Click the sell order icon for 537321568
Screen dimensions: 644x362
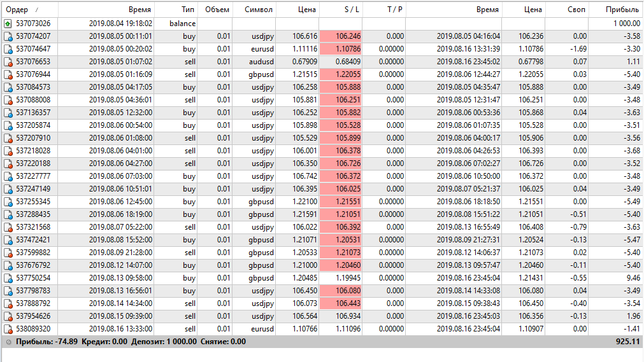click(x=8, y=227)
